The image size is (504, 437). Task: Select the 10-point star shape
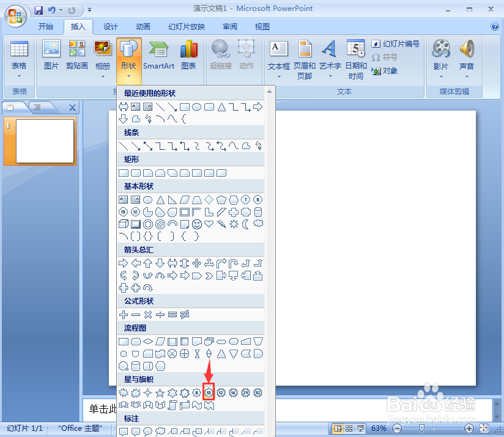209,392
